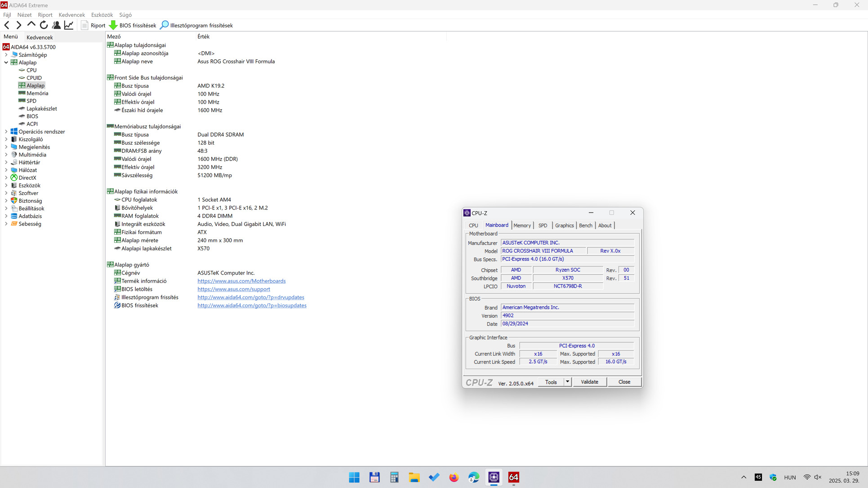The image size is (868, 488).
Task: Select the SPD item in tree
Action: coord(31,101)
